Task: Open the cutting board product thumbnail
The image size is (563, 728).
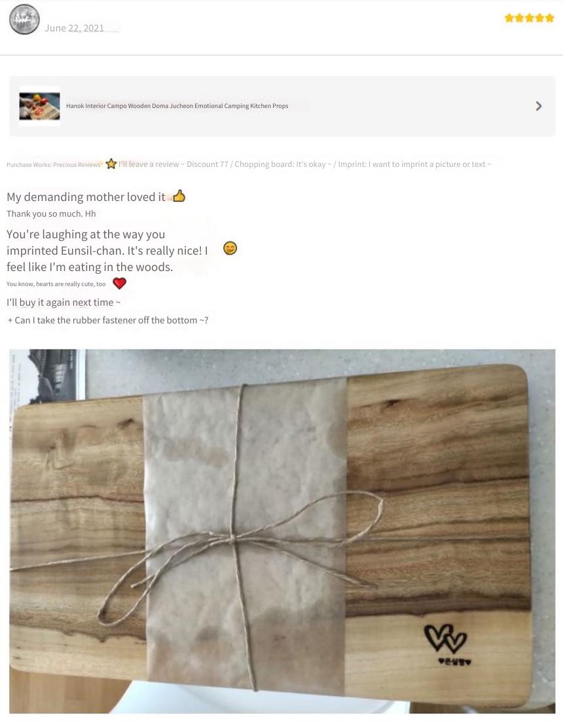Action: pos(39,106)
